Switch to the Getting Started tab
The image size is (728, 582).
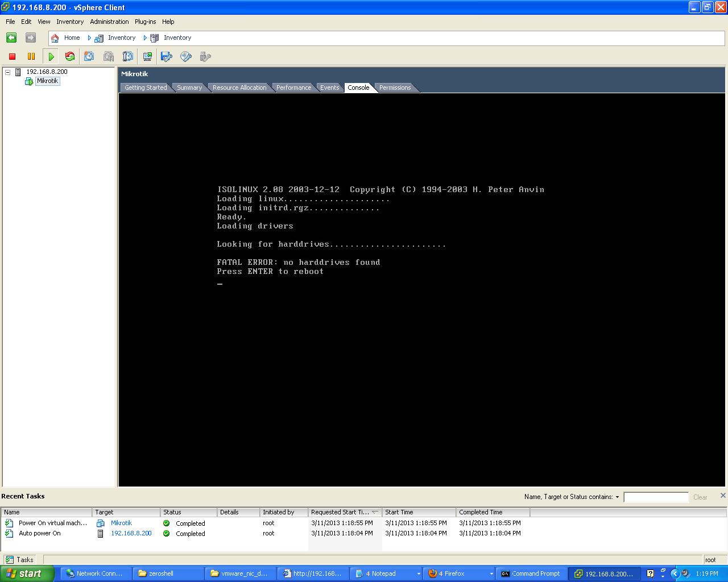(x=146, y=88)
